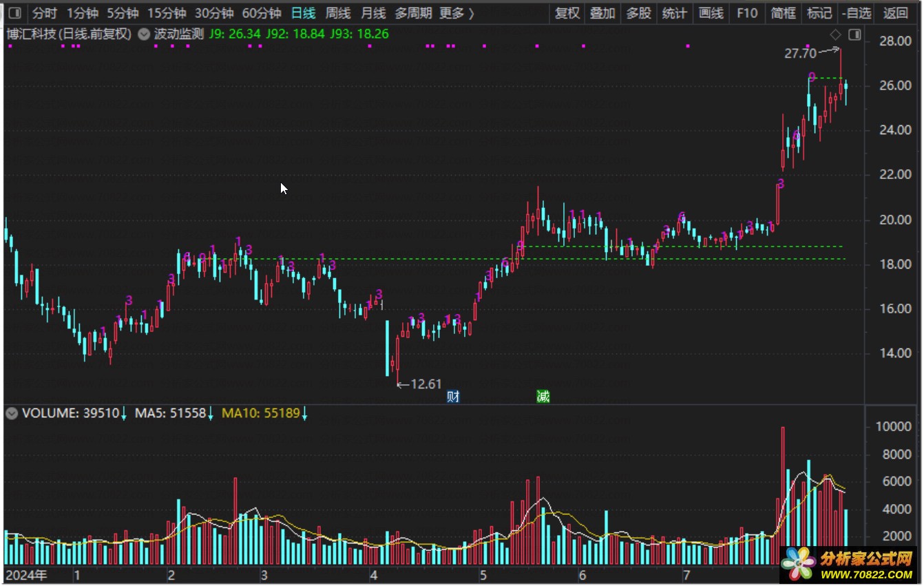Viewport: 924px width, 586px height.
Task: Click the 14.00 price axis label
Action: tap(895, 353)
